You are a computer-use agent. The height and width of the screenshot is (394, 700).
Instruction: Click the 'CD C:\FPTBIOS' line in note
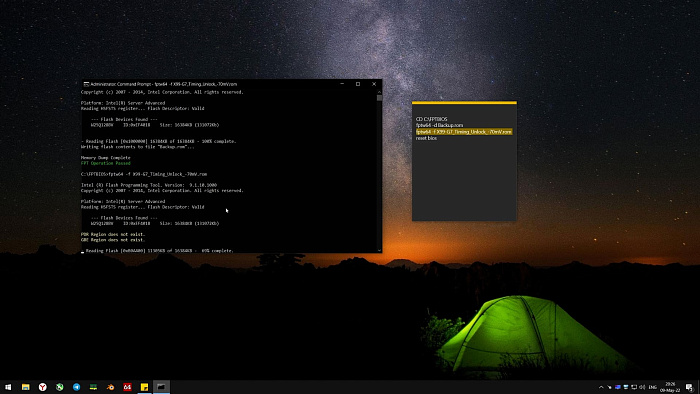pyautogui.click(x=431, y=119)
